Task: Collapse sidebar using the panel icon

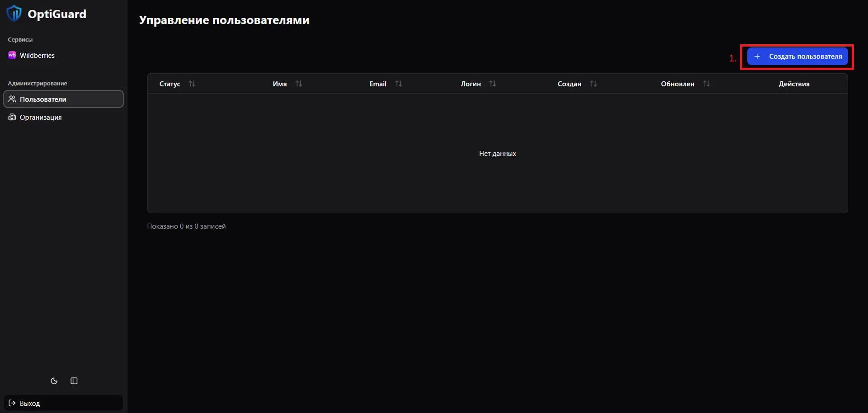Action: point(74,381)
